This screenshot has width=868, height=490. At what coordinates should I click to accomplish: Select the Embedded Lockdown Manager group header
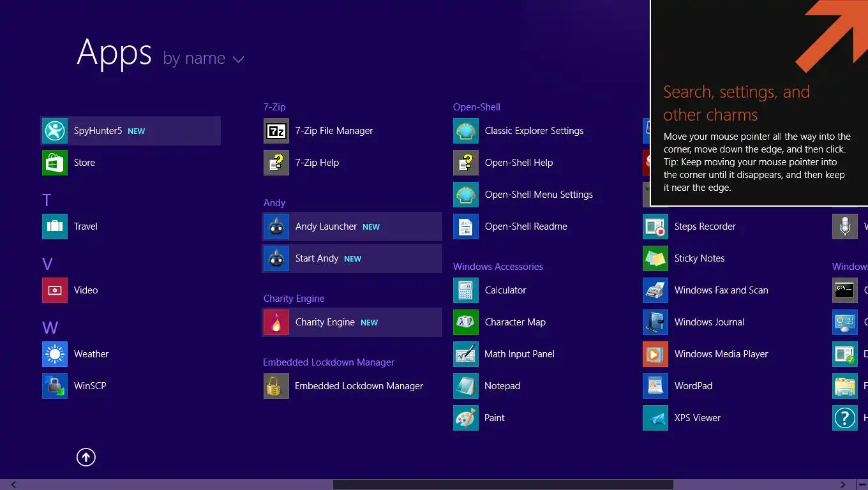coord(329,362)
